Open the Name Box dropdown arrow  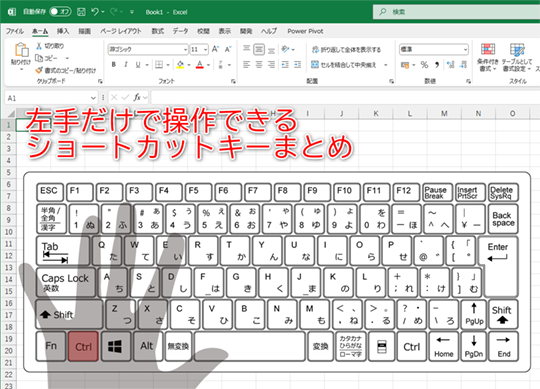coord(93,98)
